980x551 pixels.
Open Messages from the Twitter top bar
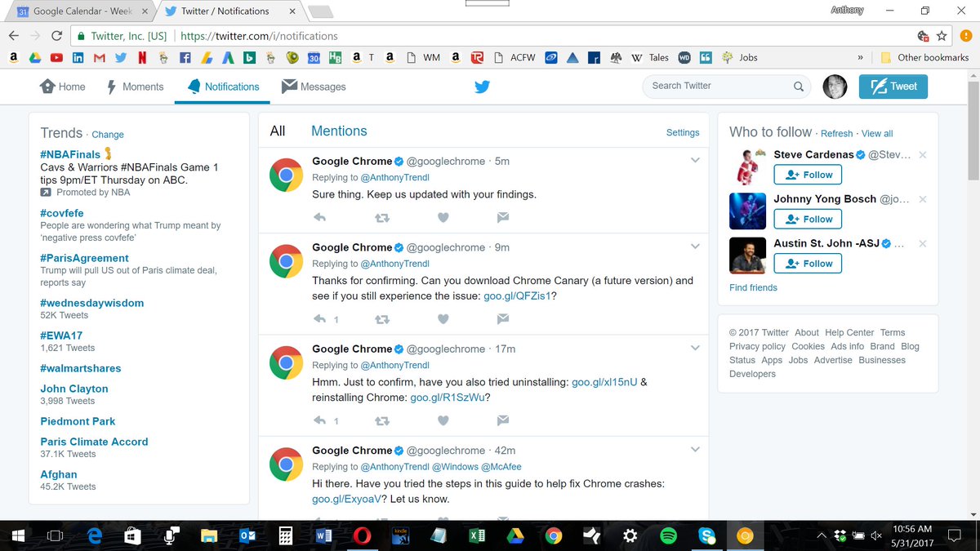314,87
